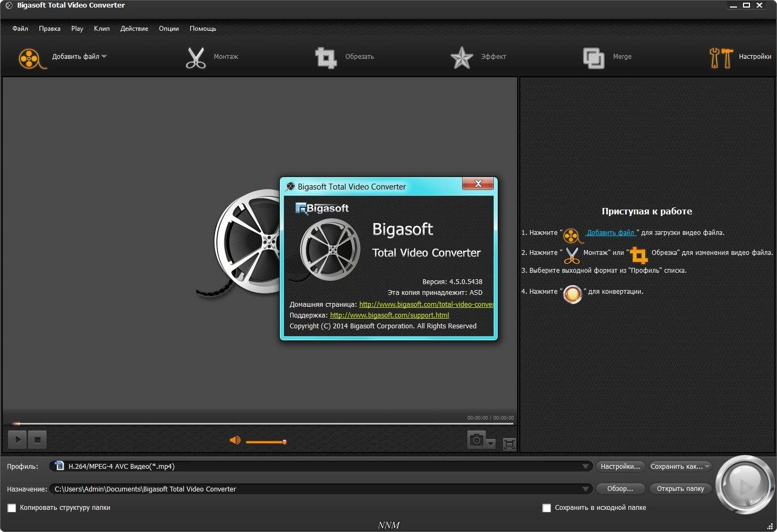Open the Опции menu
Screen dimensions: 777x532
coord(169,29)
